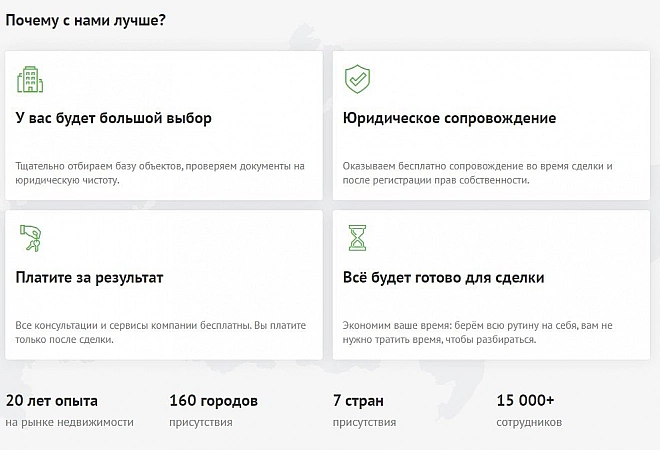Click the green building icon

click(30, 79)
